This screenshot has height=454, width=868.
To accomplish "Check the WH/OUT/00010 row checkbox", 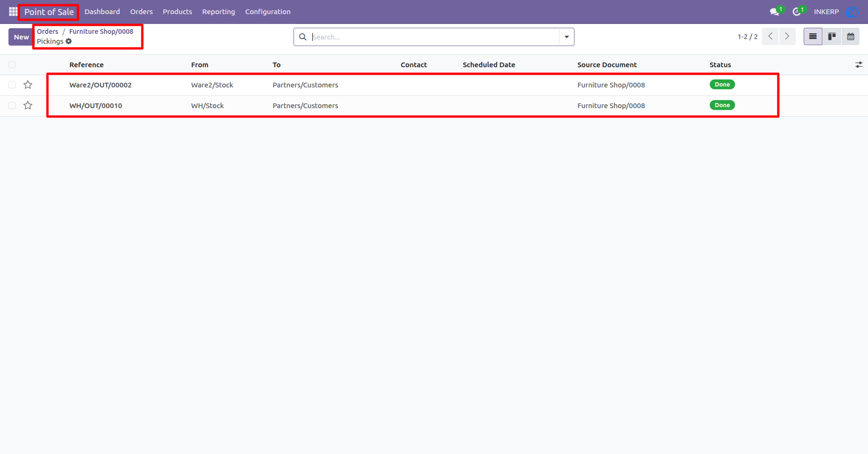I will coord(12,106).
